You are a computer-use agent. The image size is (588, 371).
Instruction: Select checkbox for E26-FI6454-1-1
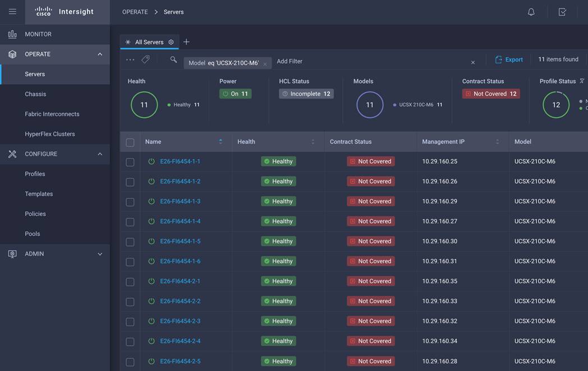click(130, 163)
